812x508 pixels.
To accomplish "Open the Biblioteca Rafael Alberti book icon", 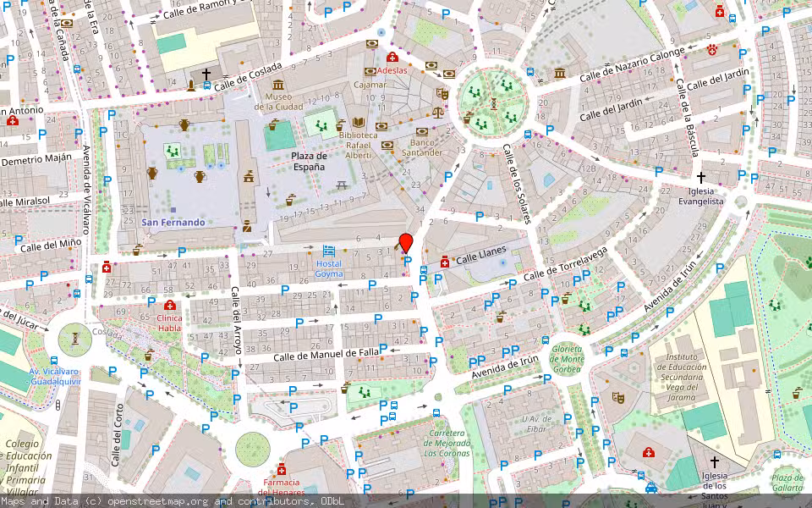I will coord(359,123).
